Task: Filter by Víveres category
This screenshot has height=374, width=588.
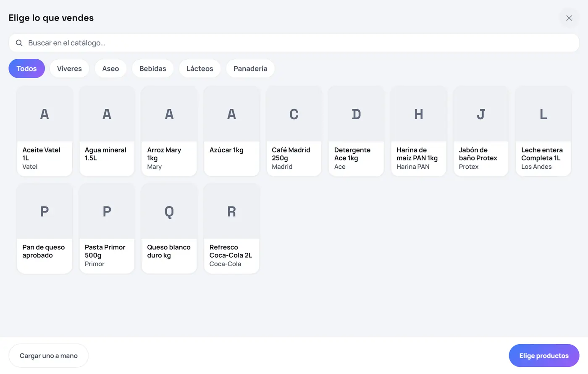Action: [x=69, y=68]
